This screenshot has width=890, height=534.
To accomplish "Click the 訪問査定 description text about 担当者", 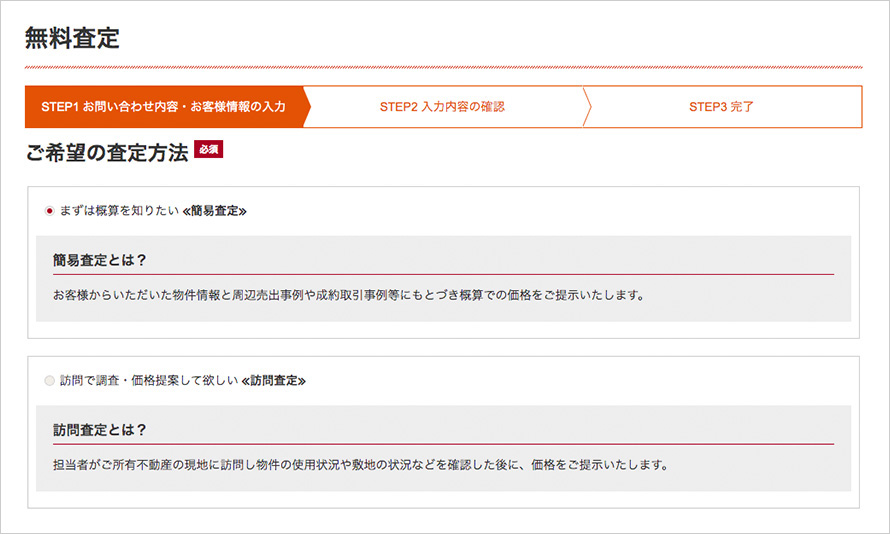I will click(x=359, y=466).
